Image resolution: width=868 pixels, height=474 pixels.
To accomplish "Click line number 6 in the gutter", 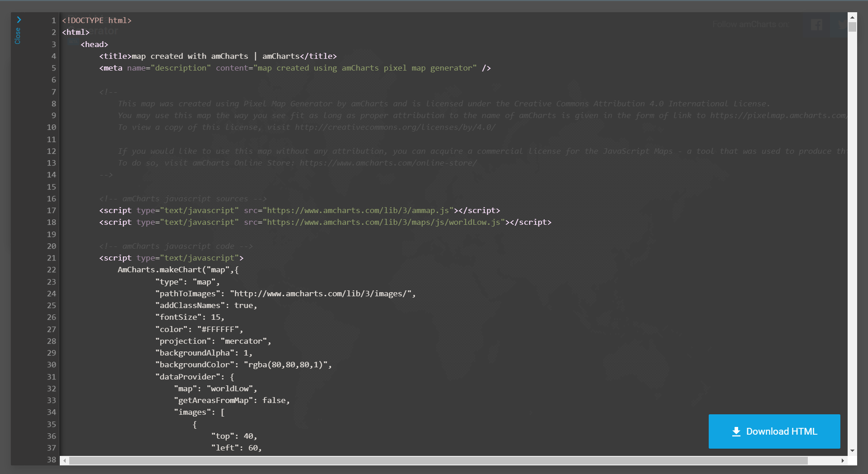I will coord(53,80).
